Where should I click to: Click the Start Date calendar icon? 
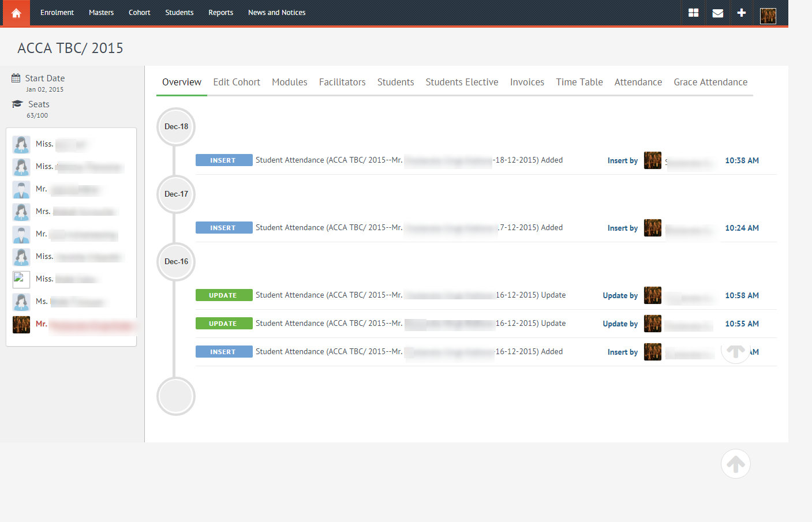pos(16,78)
